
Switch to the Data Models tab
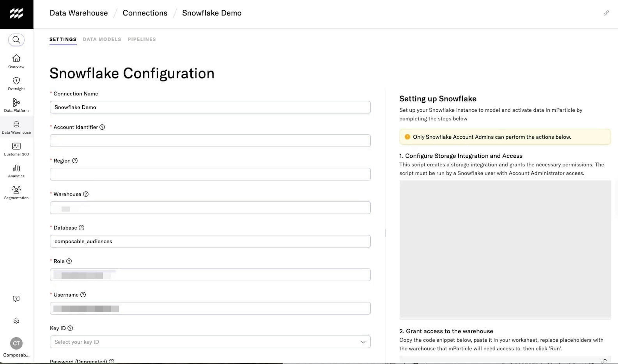coord(102,39)
